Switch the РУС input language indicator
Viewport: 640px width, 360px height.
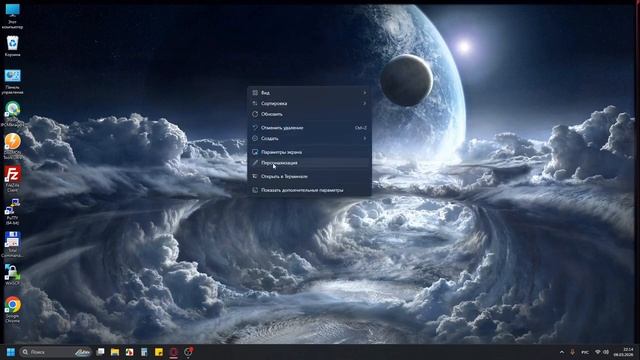tap(585, 352)
